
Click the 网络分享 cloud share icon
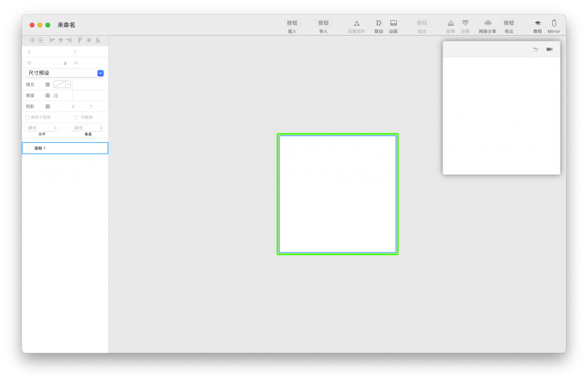[488, 24]
